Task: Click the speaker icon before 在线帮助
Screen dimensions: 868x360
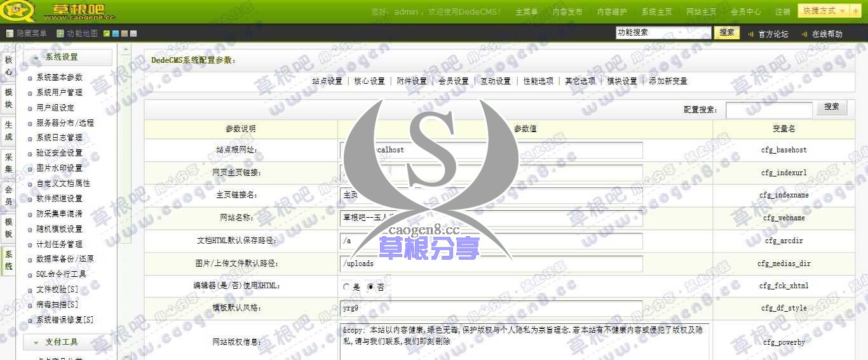Action: point(804,34)
